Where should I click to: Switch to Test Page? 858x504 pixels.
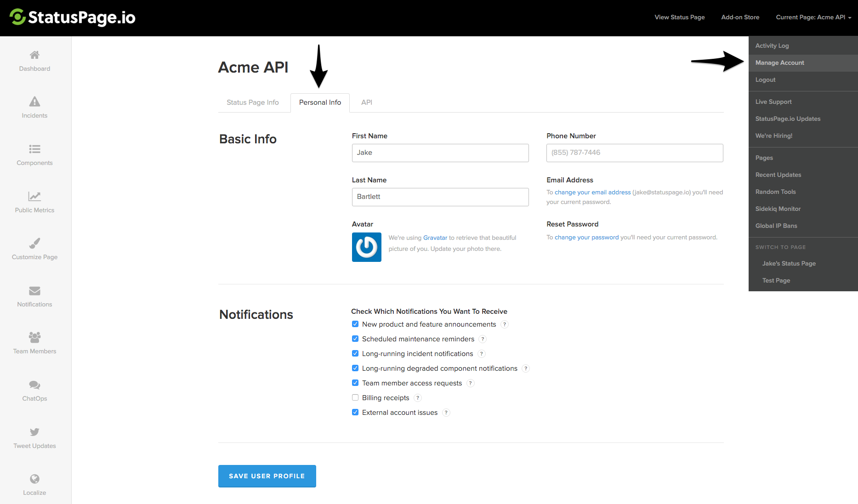click(803, 280)
